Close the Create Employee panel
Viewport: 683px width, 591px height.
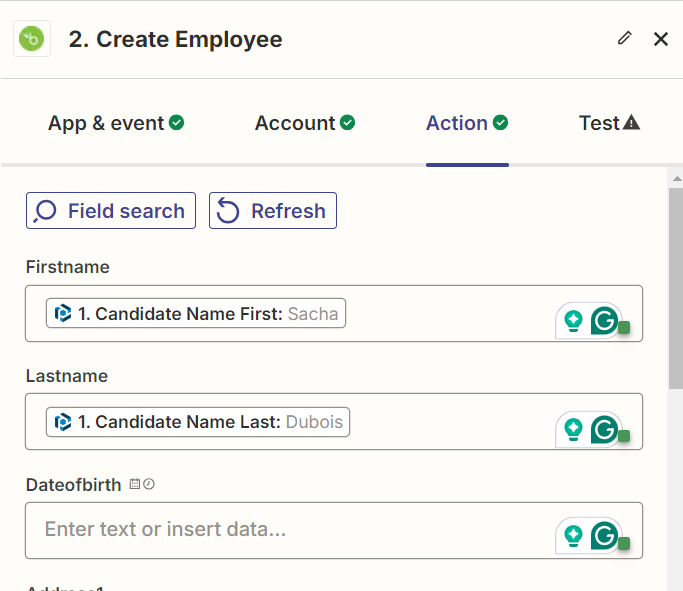point(661,39)
